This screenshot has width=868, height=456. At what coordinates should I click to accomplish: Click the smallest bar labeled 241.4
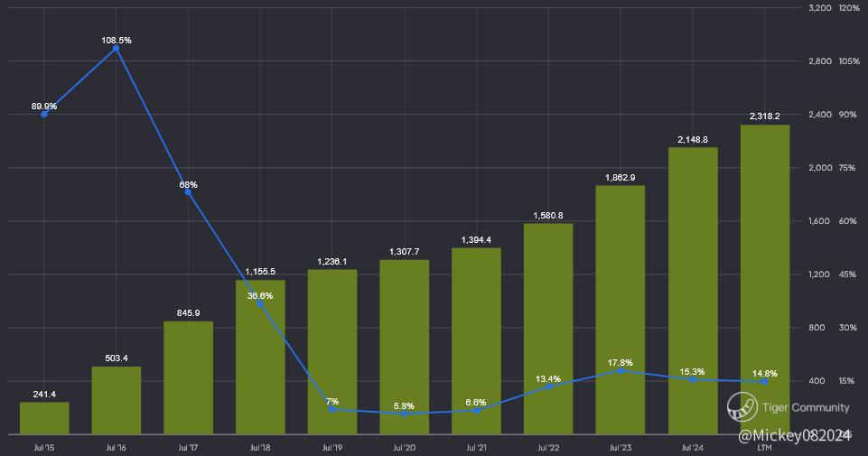(44, 418)
